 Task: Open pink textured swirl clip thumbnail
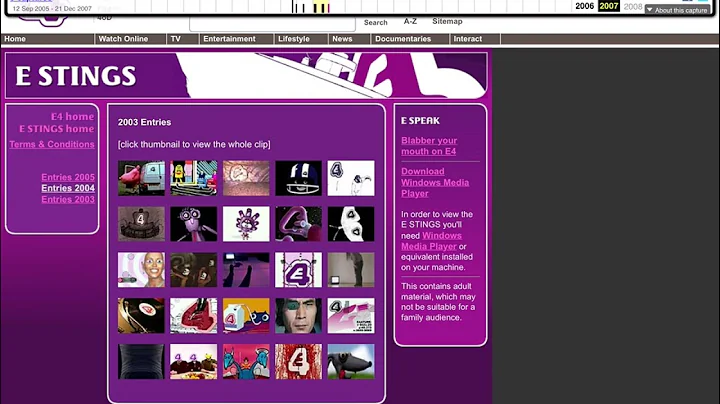pyautogui.click(x=246, y=178)
